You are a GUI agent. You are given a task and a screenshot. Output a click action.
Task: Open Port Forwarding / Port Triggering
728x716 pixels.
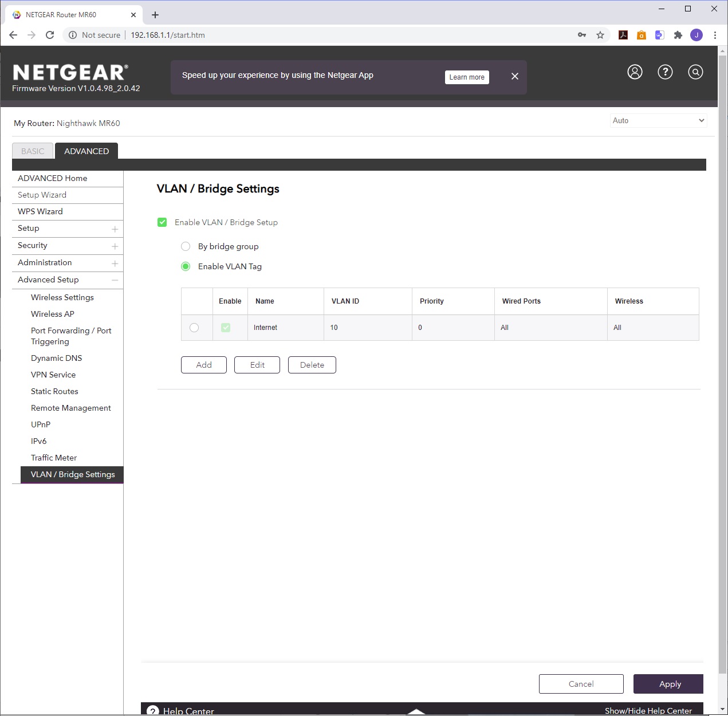click(x=71, y=336)
